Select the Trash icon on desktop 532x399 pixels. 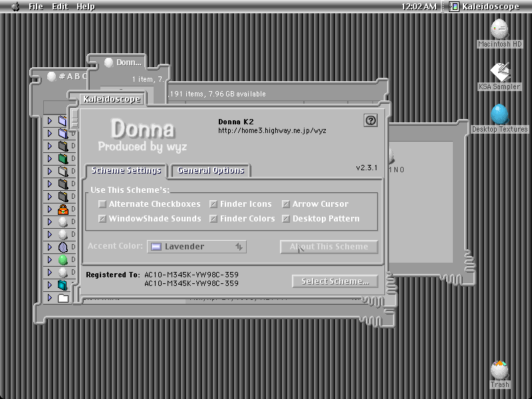[x=499, y=370]
